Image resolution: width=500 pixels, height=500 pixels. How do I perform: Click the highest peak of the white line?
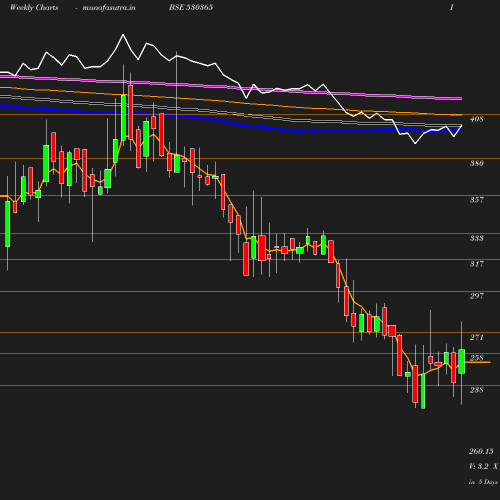click(x=123, y=34)
